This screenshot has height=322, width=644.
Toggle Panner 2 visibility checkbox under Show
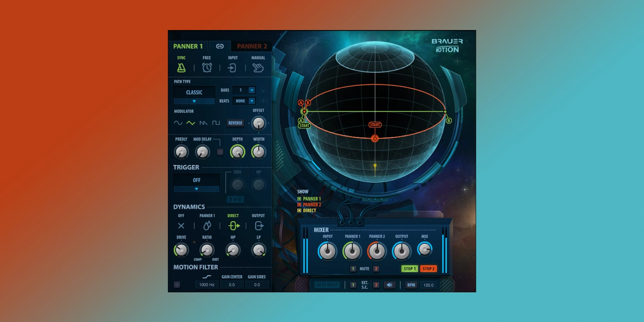(299, 205)
